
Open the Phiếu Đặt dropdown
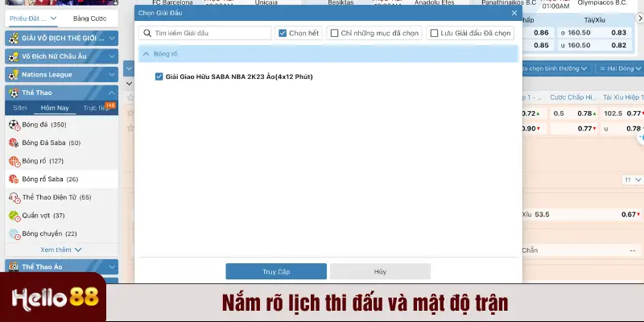click(x=33, y=19)
